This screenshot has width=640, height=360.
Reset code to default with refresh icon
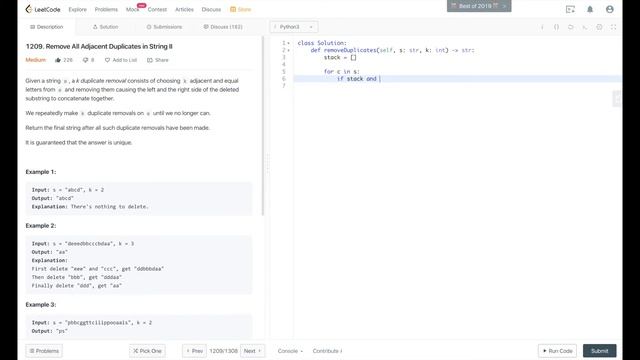[x=571, y=27]
